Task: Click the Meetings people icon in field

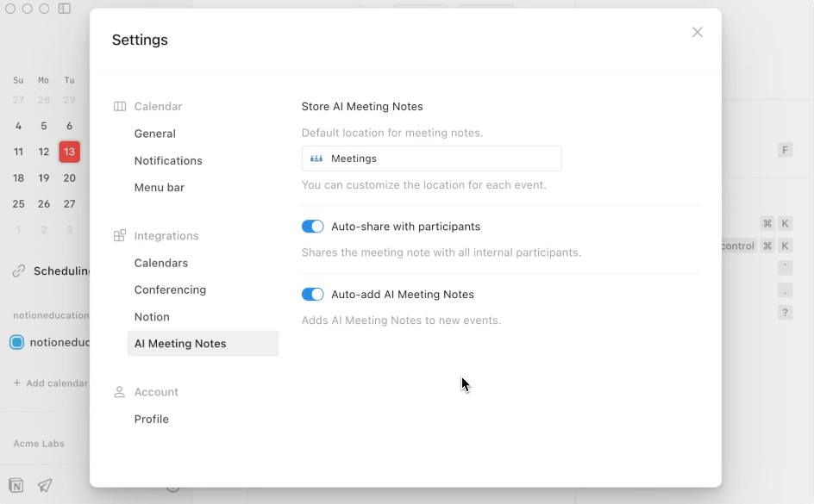Action: click(x=316, y=159)
